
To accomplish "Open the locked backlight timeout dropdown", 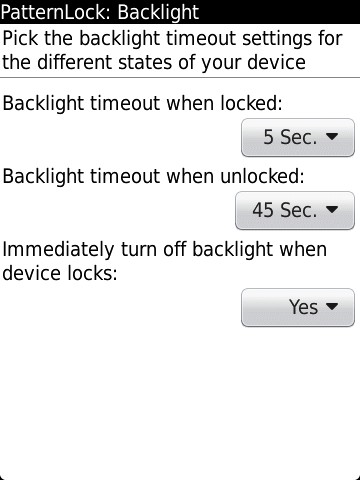I will (x=298, y=137).
